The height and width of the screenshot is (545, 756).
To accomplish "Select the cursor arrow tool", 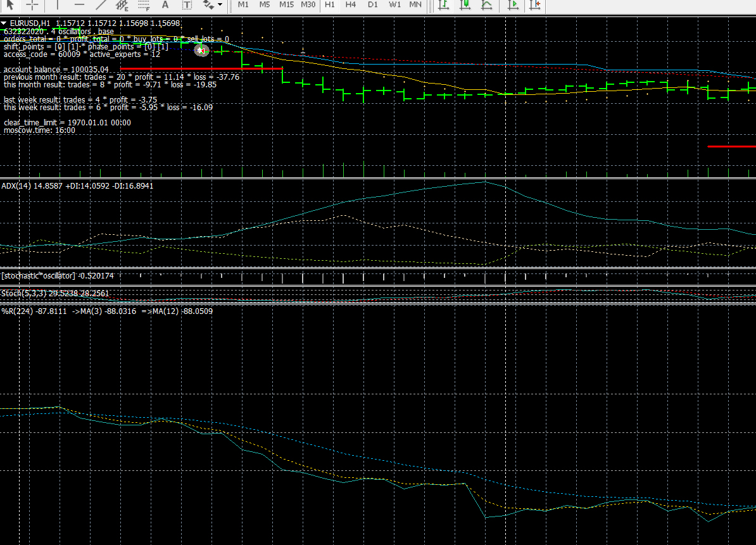I will tap(10, 4).
